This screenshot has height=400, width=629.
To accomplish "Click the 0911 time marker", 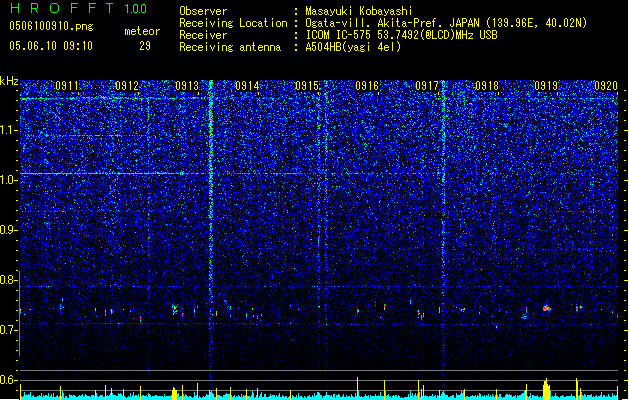I will point(67,86).
